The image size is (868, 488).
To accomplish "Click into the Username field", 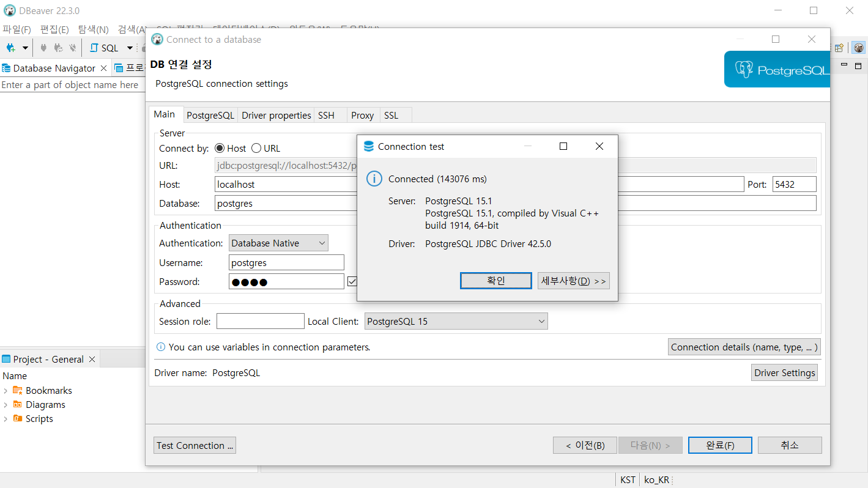I will [x=286, y=262].
